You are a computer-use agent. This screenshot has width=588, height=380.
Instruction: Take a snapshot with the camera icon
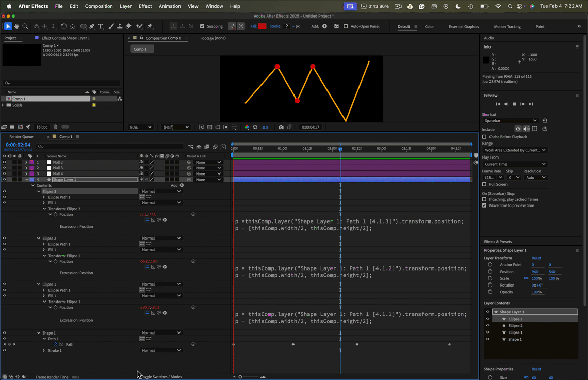click(281, 128)
